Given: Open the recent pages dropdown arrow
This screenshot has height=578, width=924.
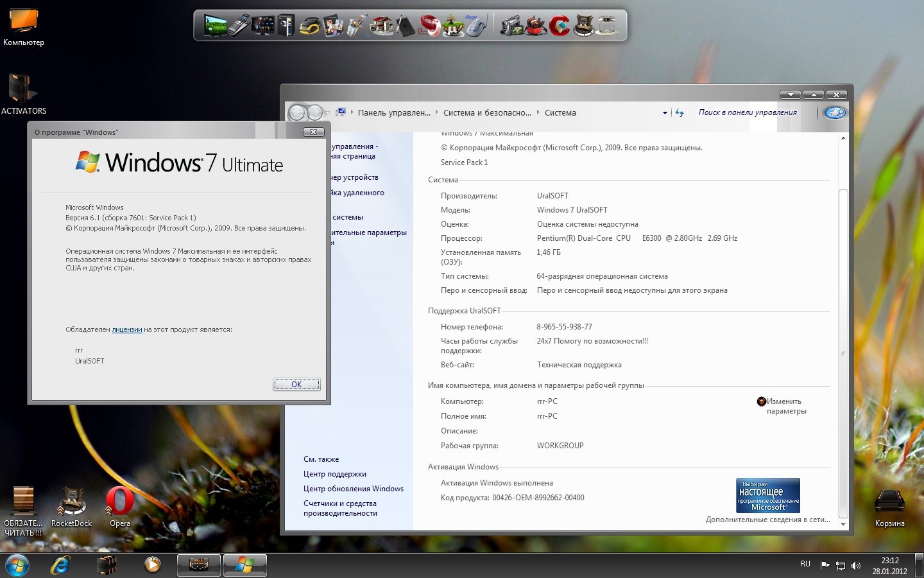Looking at the screenshot, I should point(328,113).
